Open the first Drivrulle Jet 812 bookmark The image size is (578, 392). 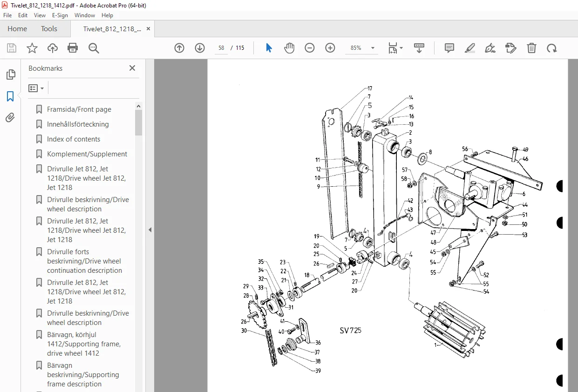86,178
